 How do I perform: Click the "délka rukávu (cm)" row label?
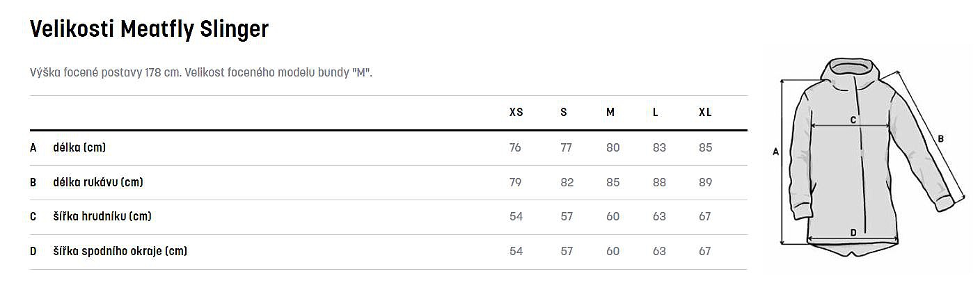98,182
